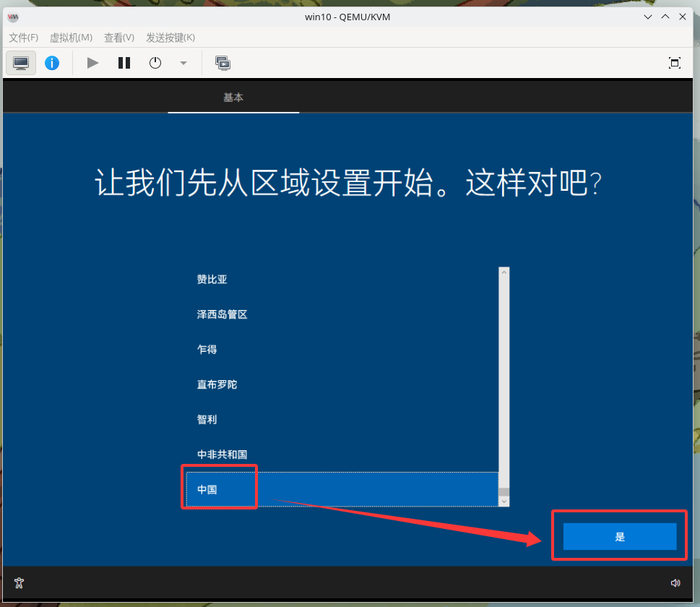Choose 泽西岛管区 in the region list
Viewport: 700px width, 607px height.
(x=342, y=314)
